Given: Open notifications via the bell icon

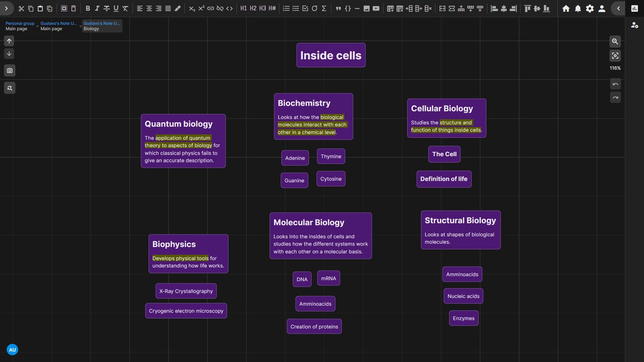Looking at the screenshot, I should [x=578, y=8].
